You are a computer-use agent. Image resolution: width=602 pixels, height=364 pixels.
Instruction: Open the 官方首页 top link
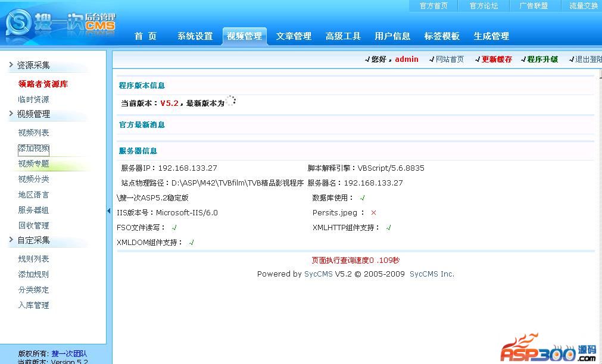point(434,6)
